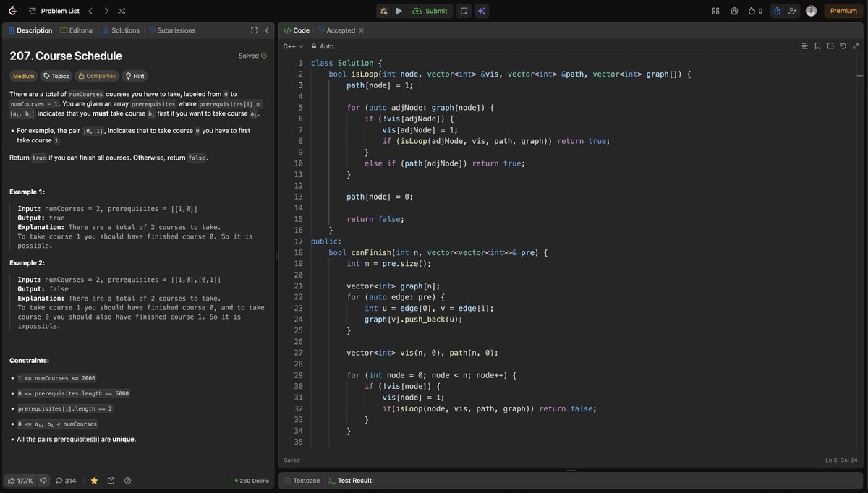Open the Problem List panel
This screenshot has width=868, height=493.
[x=54, y=11]
